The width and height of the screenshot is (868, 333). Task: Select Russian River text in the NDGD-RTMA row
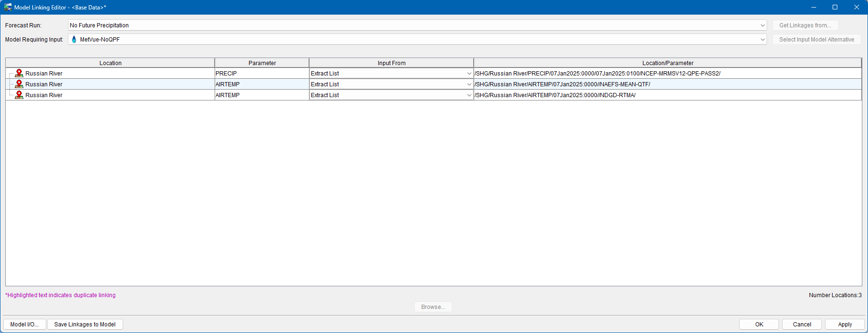tap(44, 95)
